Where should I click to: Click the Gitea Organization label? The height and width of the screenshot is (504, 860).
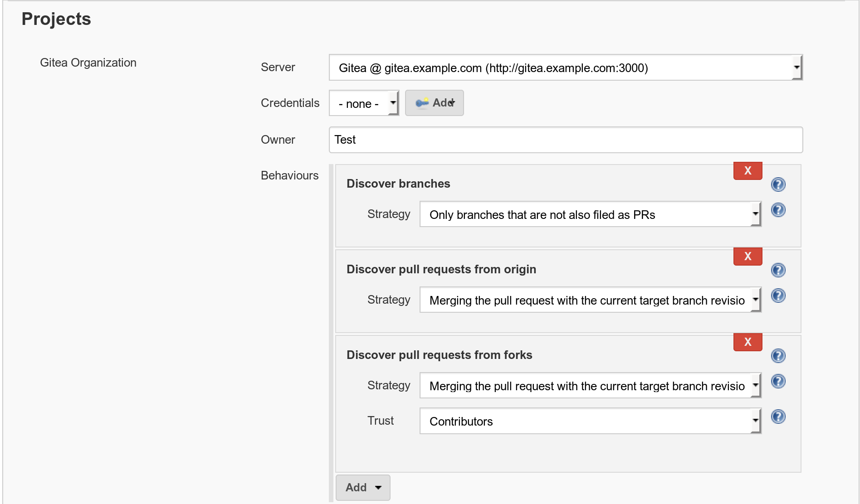[88, 63]
